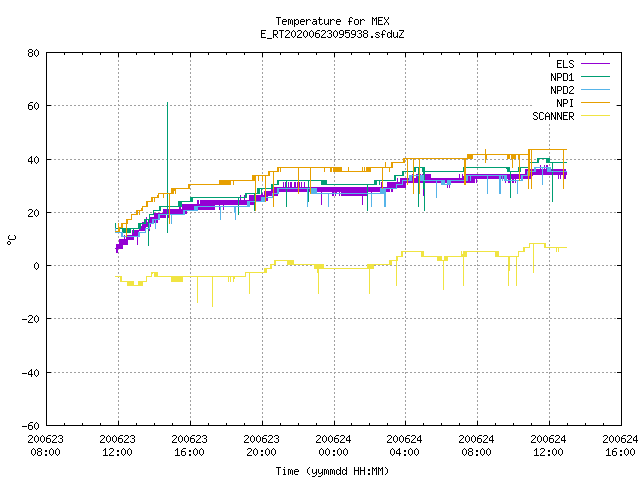Click the x-axis tick label 200623 12:00
The image size is (640, 480).
(118, 446)
